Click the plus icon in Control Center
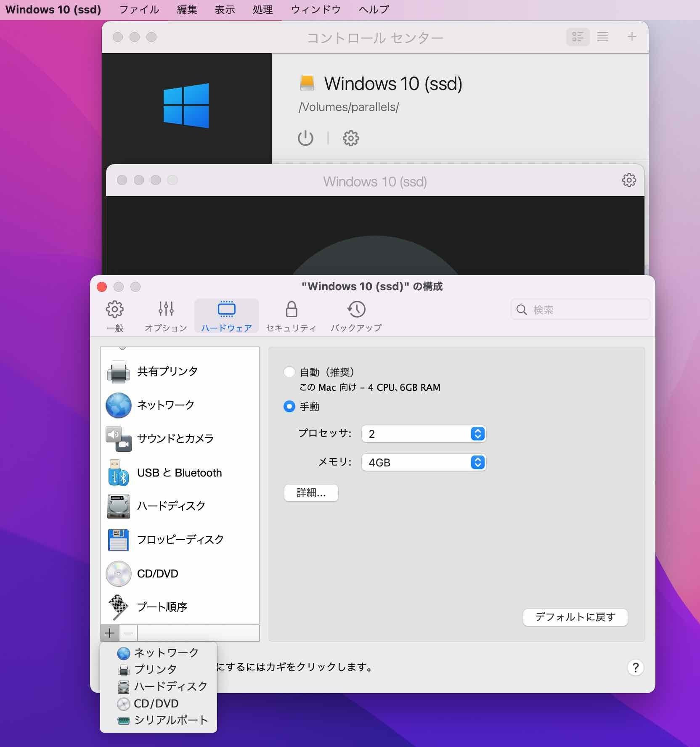The height and width of the screenshot is (747, 700). coord(632,37)
